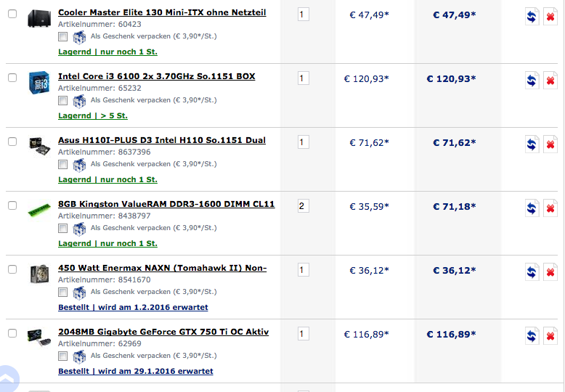Click quantity field for Cooler Master case
The image size is (565, 392).
pos(304,15)
